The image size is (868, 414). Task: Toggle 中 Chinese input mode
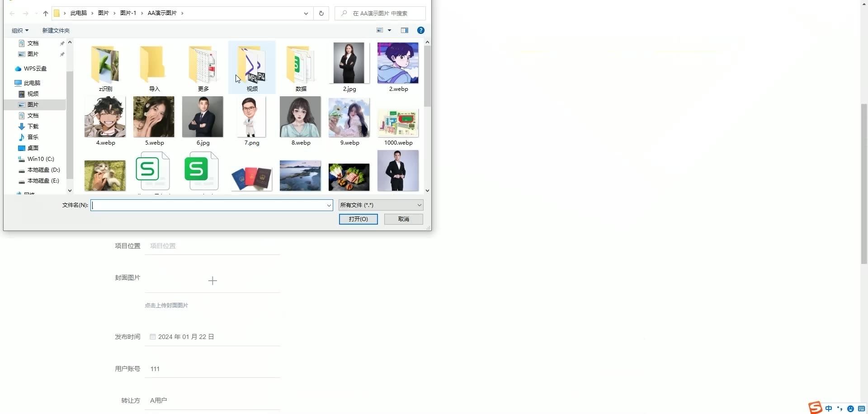tap(829, 409)
